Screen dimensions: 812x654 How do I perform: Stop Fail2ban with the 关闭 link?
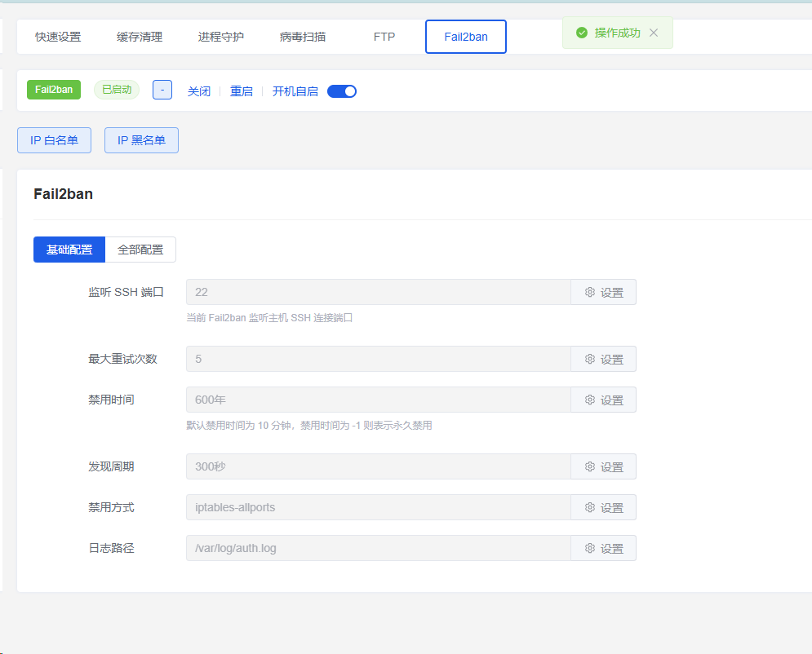[199, 91]
